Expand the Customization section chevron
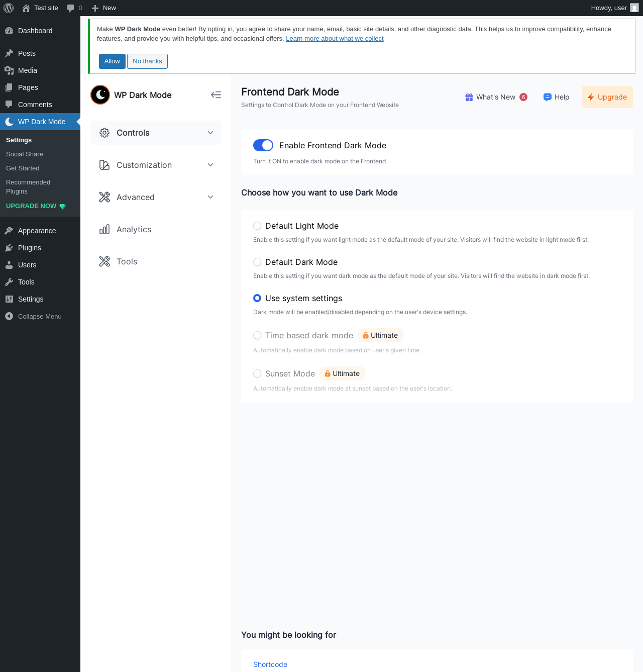The height and width of the screenshot is (672, 643). tap(210, 165)
